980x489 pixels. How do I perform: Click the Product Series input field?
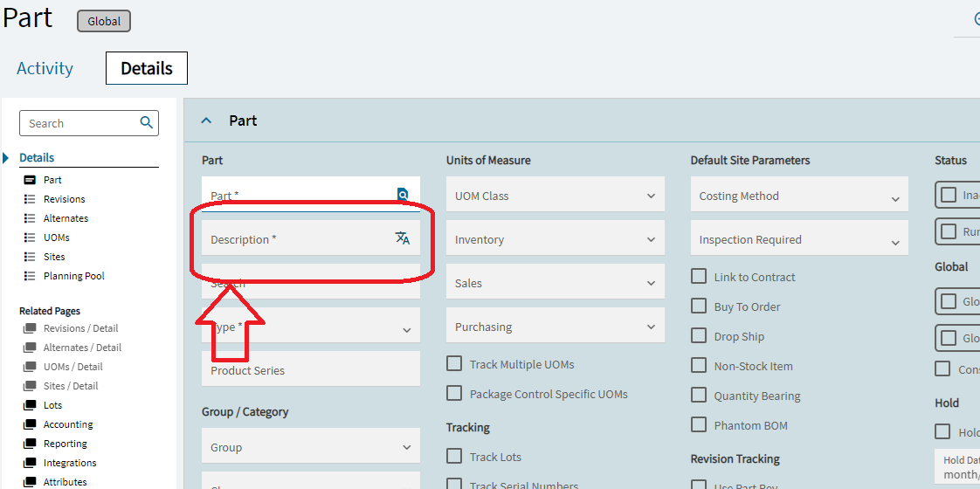[310, 370]
